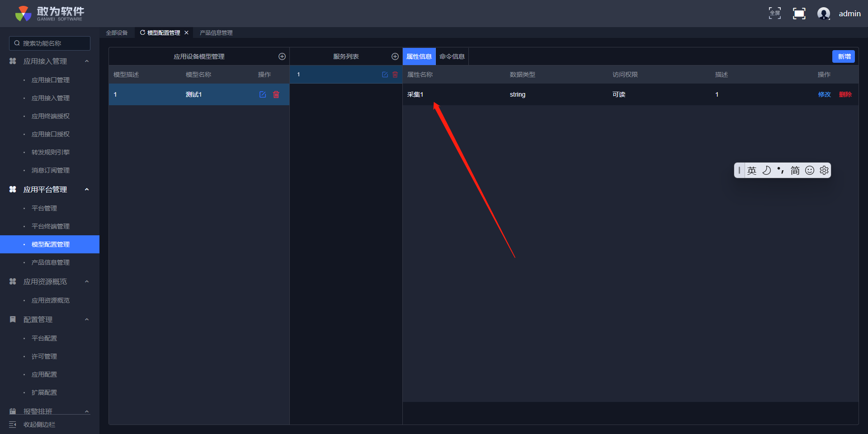Open 转发规则引擎 in sidebar

[51, 152]
